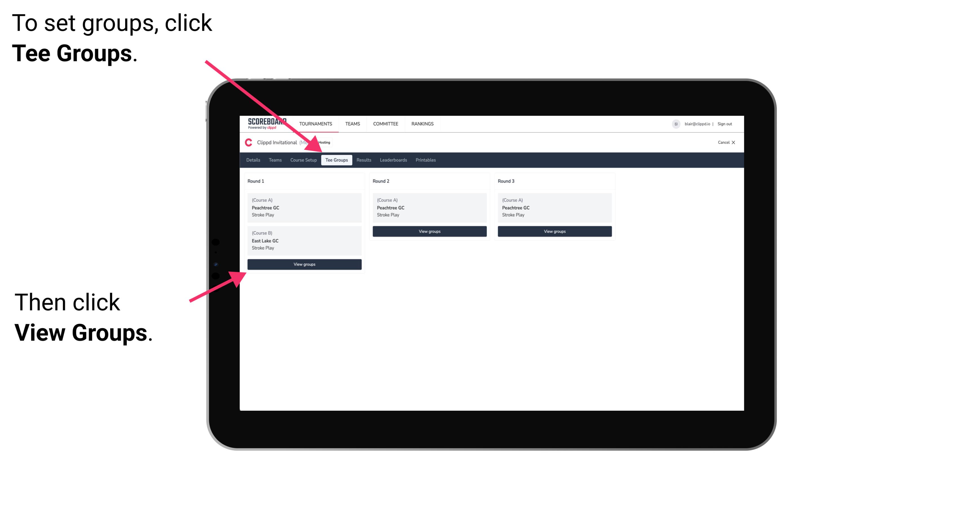
Task: Select the Results tab
Action: coord(363,160)
